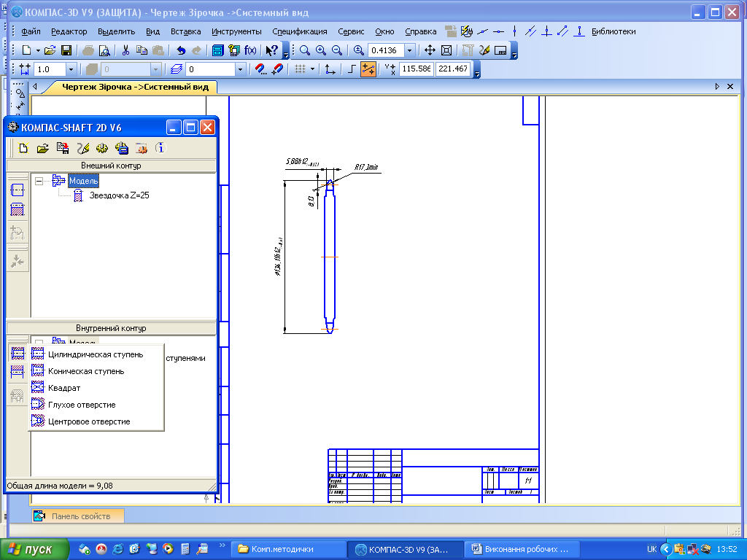Copy selection with the copy icon
747x560 pixels.
[142, 50]
